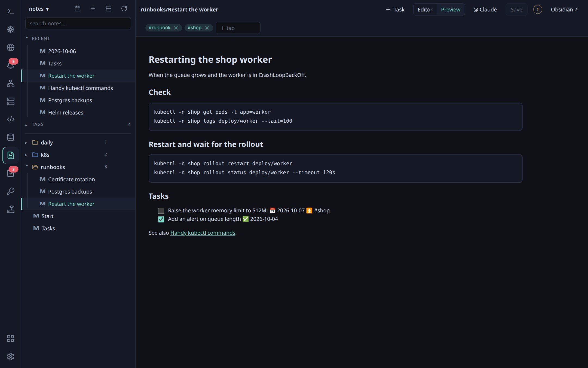
Task: Expand the k8s folder
Action: 26,155
